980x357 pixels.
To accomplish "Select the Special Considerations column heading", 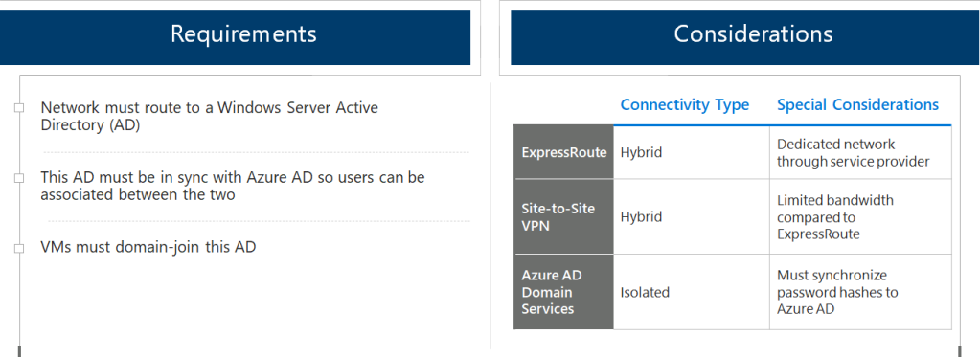I will (x=857, y=105).
